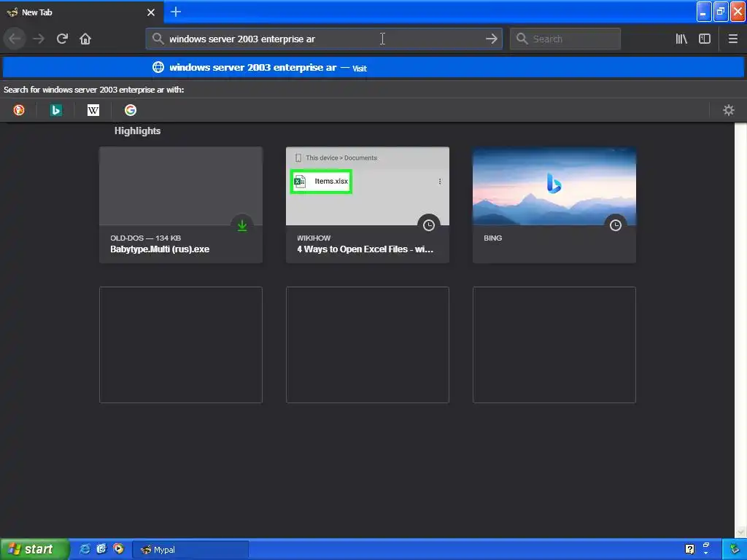Focus the Search box in toolbar
This screenshot has height=560, width=747.
tap(565, 39)
